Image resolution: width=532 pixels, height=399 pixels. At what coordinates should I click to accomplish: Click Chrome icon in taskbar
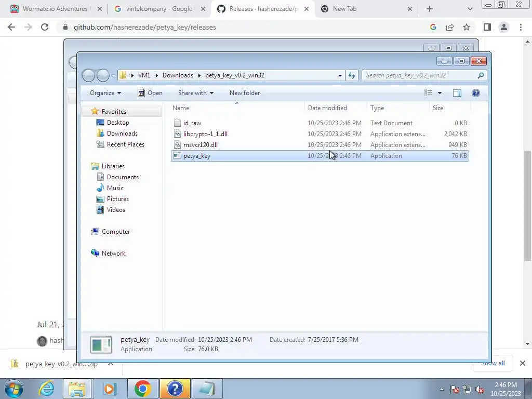[142, 389]
